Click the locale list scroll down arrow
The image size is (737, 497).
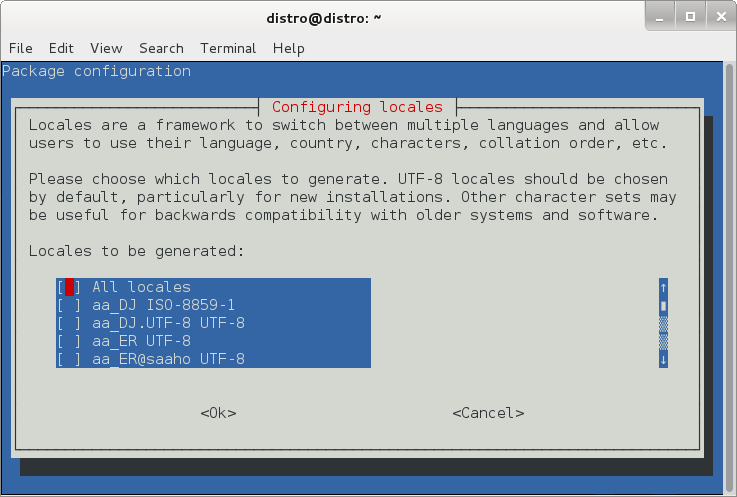click(x=663, y=360)
